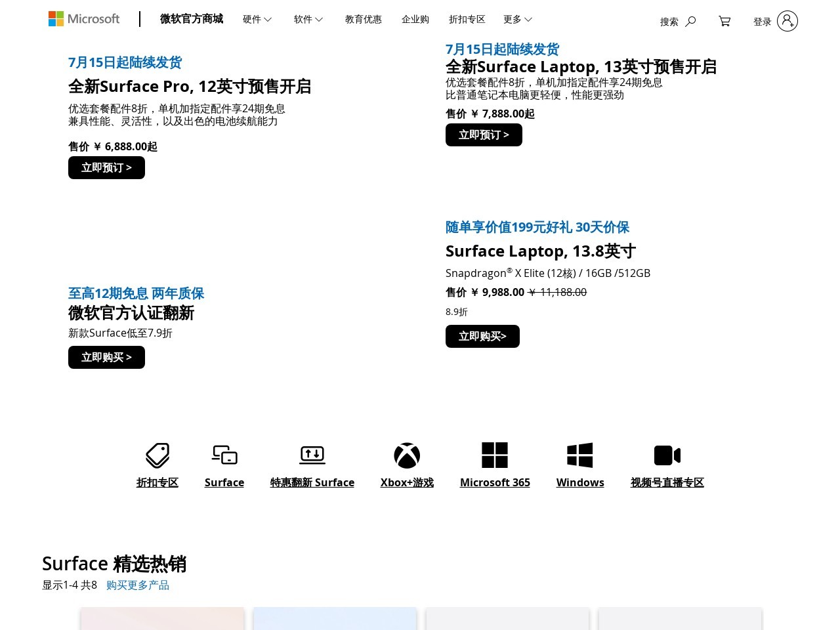Click the 特惠翻新 Surface icon

click(312, 455)
